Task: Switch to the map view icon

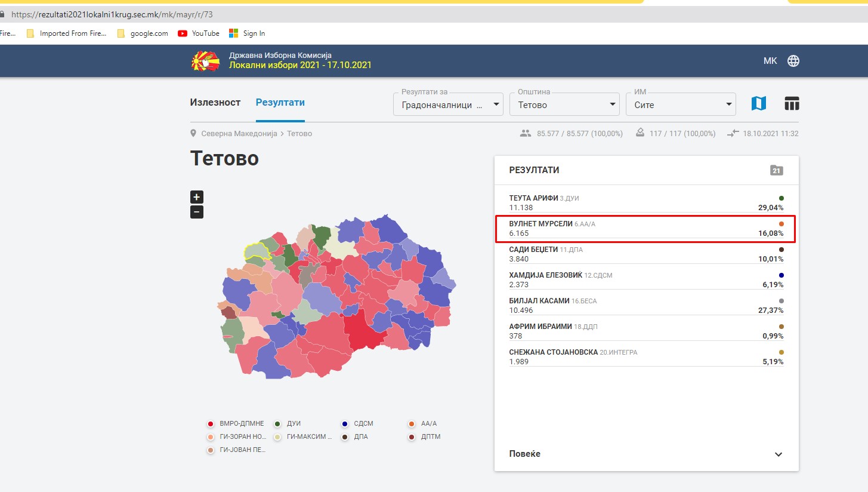Action: (x=758, y=104)
